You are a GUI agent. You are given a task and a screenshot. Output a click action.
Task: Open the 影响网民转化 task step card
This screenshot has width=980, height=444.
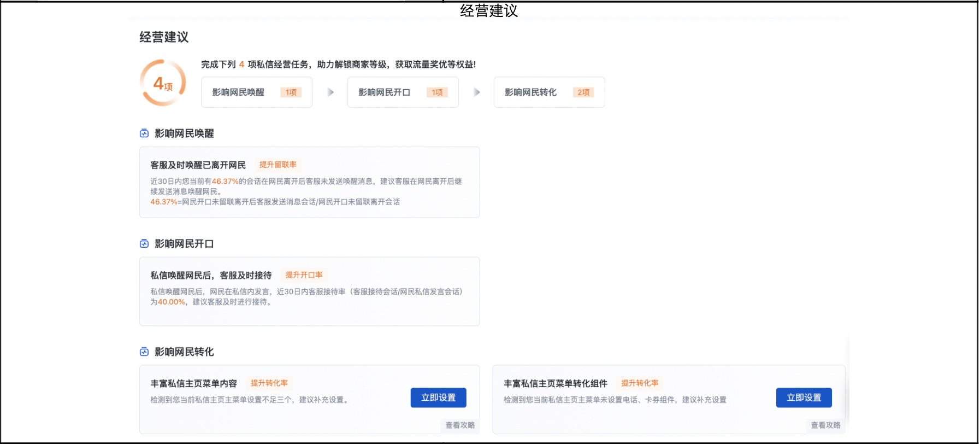[x=548, y=92]
